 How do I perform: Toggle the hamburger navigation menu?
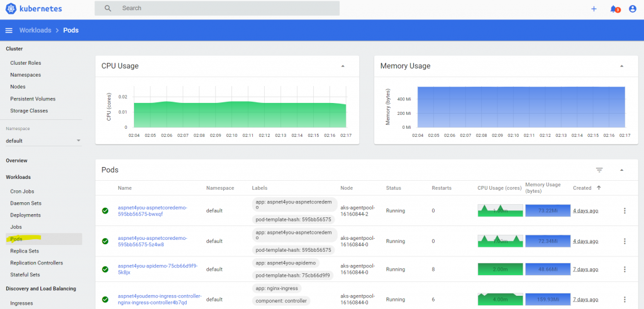[x=9, y=30]
